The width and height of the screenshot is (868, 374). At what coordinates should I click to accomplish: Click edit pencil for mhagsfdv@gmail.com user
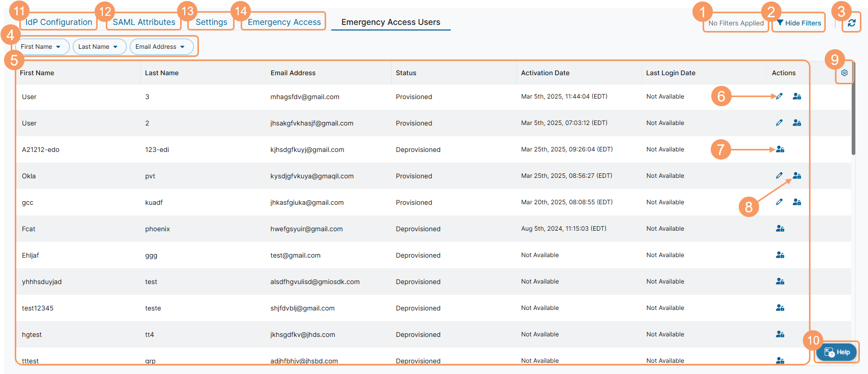[779, 97]
